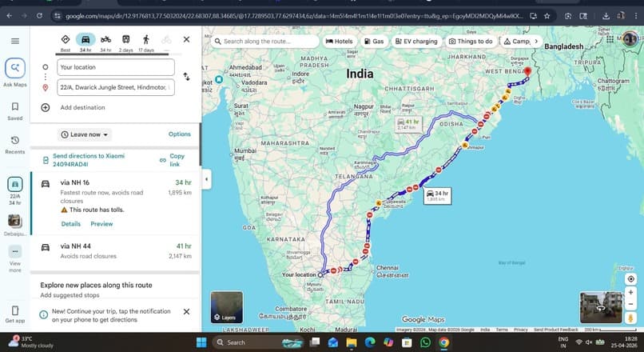Filter by Gas stations along the route
This screenshot has width=644, height=352.
point(374,41)
